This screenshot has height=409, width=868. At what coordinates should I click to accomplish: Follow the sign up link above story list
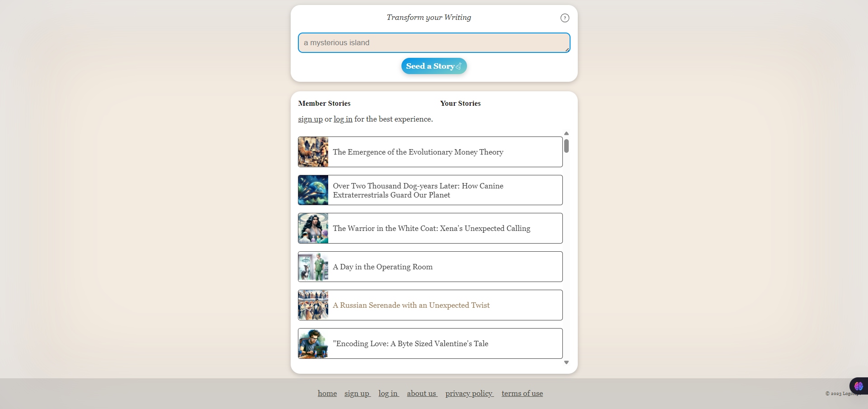point(310,119)
